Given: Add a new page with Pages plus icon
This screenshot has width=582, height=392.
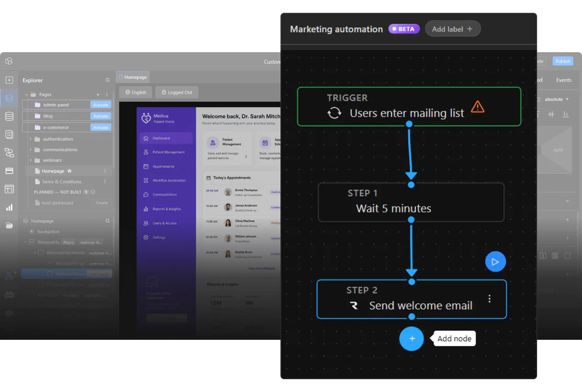Looking at the screenshot, I should (98, 95).
